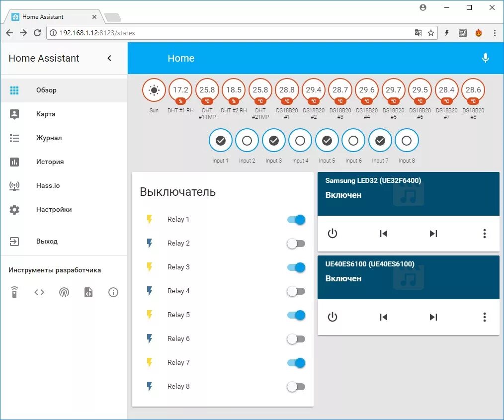This screenshot has width=504, height=420.
Task: Open the DHT #2TMP temperature badge
Action: point(260,91)
